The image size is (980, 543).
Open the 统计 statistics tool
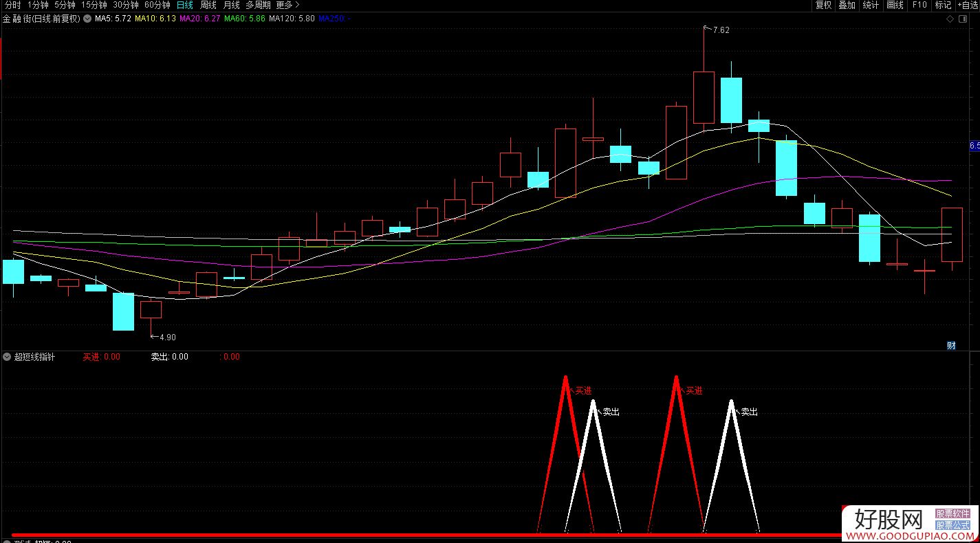point(871,5)
